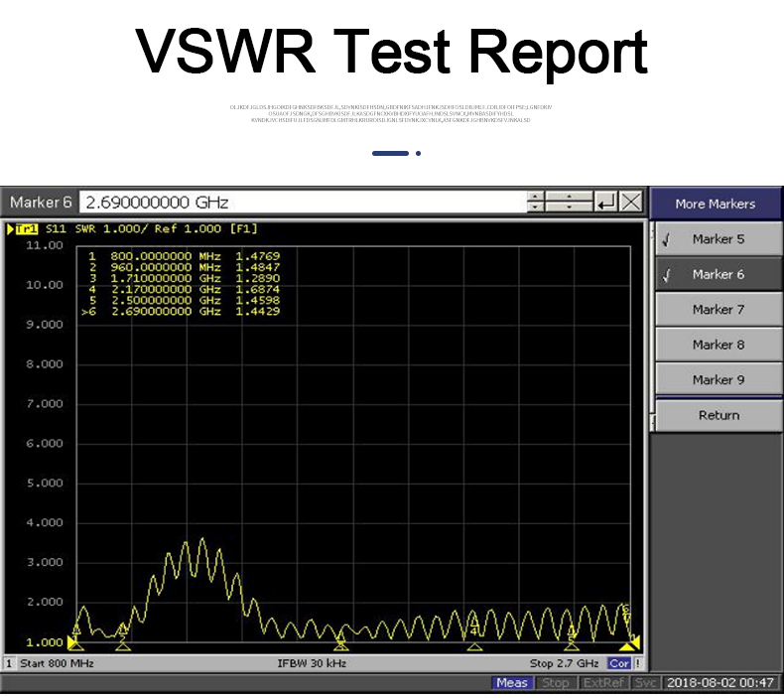Screen dimensions: 784x698
Task: Turn on Marker 9
Action: pos(718,380)
